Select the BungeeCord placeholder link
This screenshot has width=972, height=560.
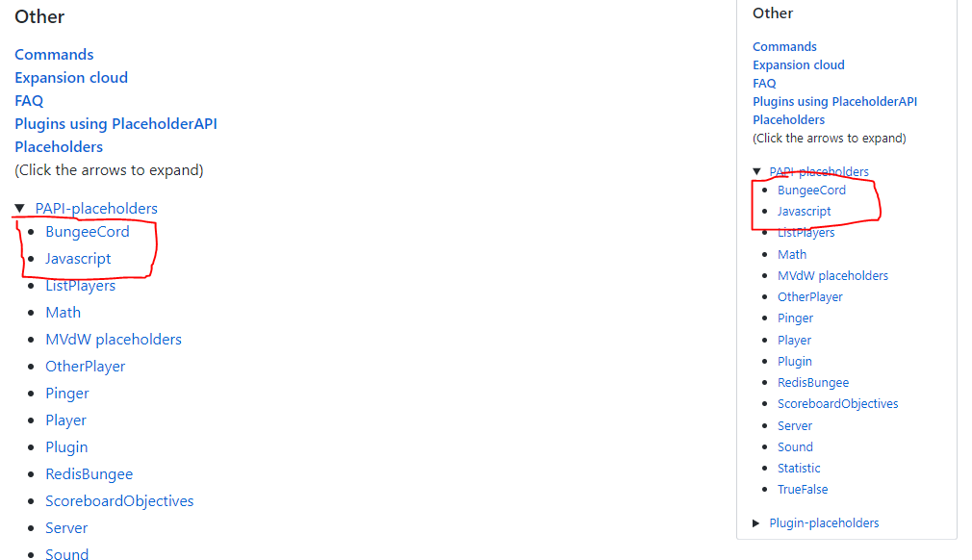pos(87,231)
